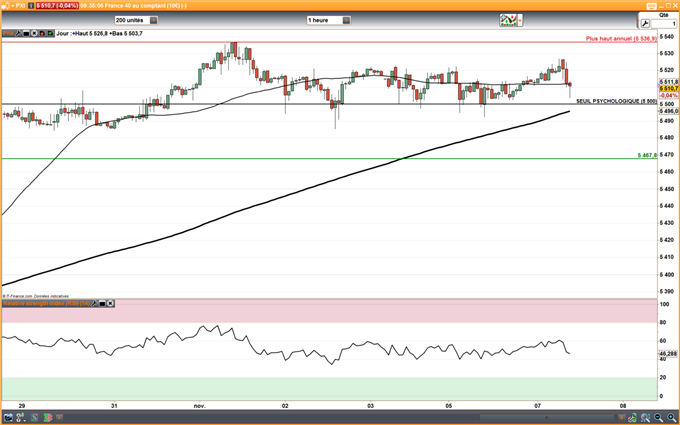The height and width of the screenshot is (425, 680).
Task: Click the info icon next to PXI ticker
Action: pyautogui.click(x=31, y=6)
